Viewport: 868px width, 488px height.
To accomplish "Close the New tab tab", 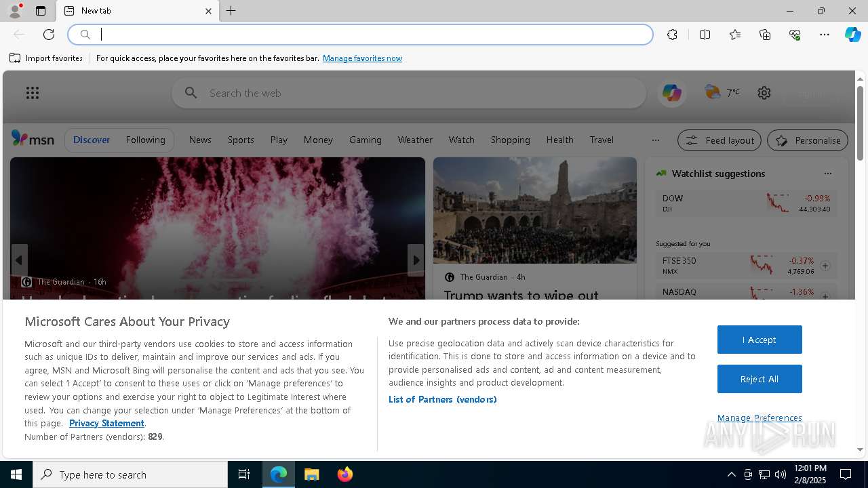I will 208,11.
